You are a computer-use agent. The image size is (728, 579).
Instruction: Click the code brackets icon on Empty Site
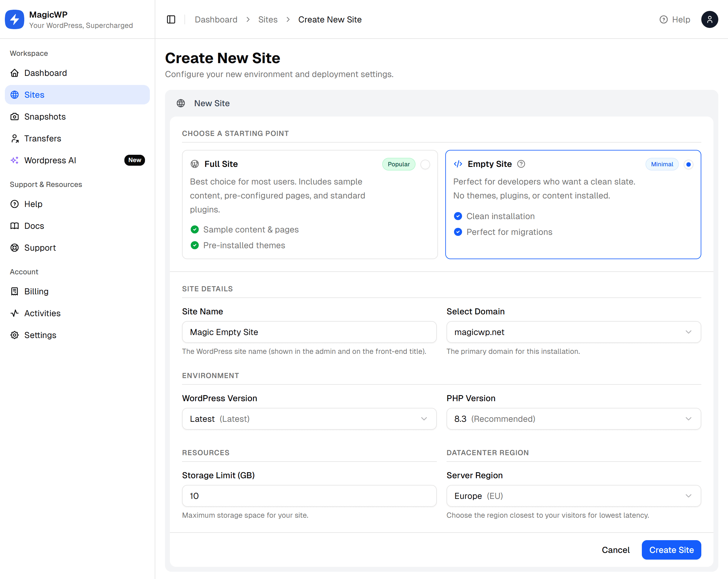[x=458, y=164]
